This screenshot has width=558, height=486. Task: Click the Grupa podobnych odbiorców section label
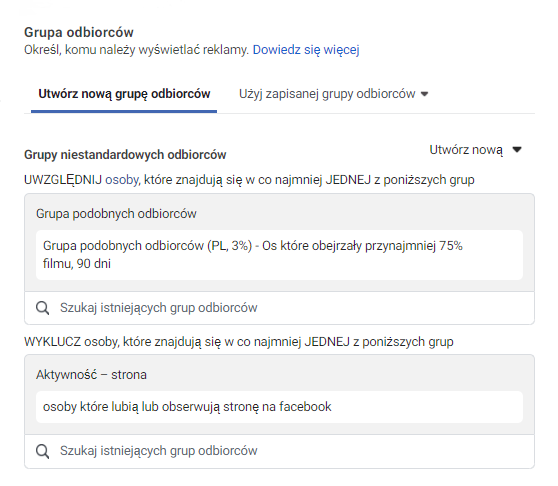click(x=116, y=214)
